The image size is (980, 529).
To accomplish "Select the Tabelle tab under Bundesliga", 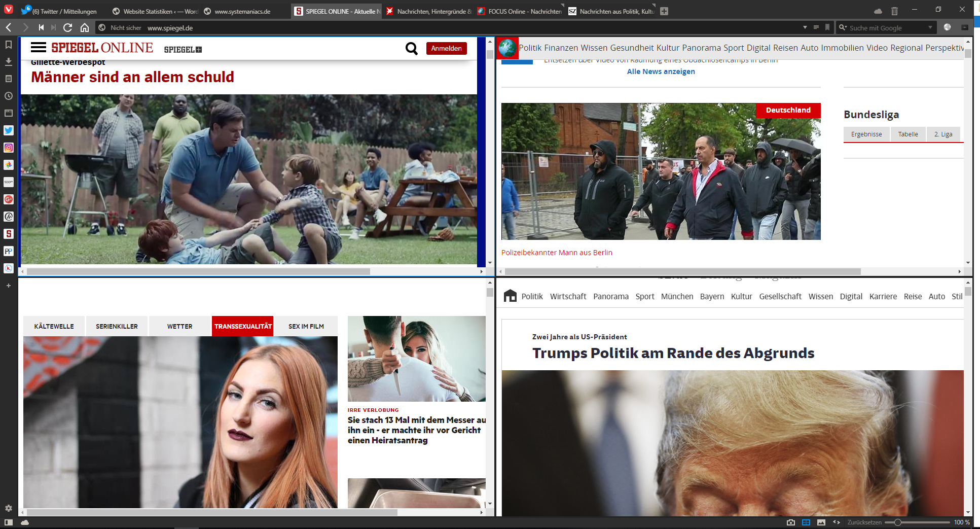I will click(x=908, y=134).
